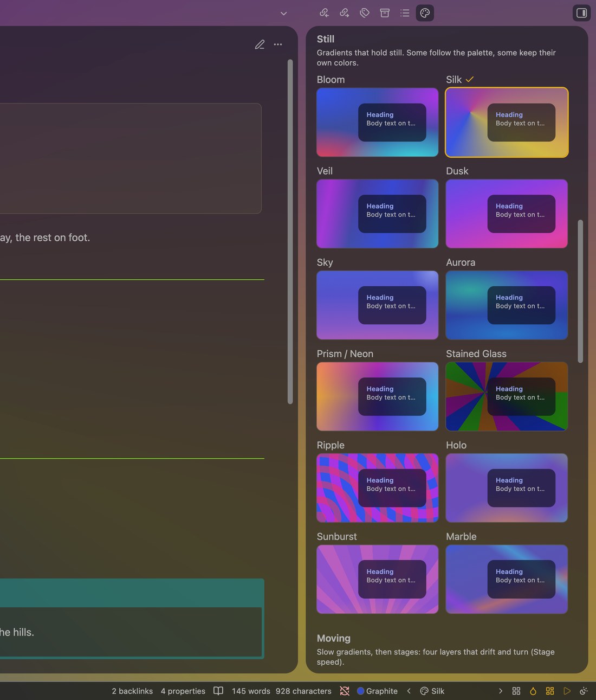Screen dimensions: 596x700
Task: Click the gray grid icon in status bar
Action: [x=516, y=691]
